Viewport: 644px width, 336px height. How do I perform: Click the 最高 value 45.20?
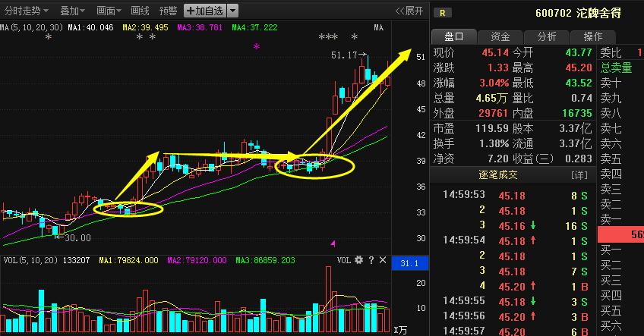click(x=579, y=68)
